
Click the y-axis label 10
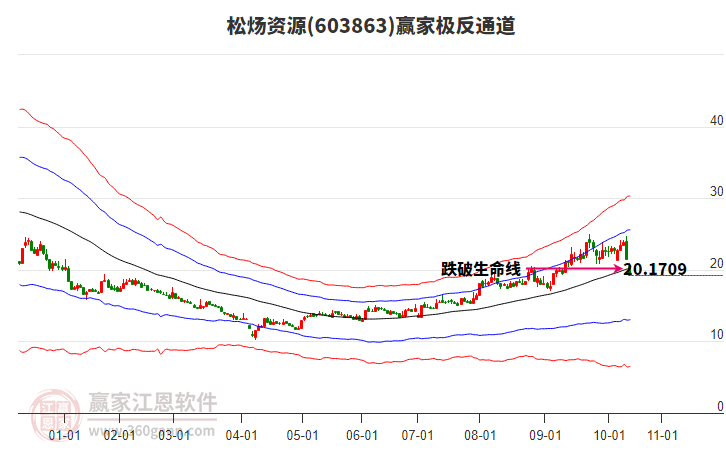coord(716,335)
